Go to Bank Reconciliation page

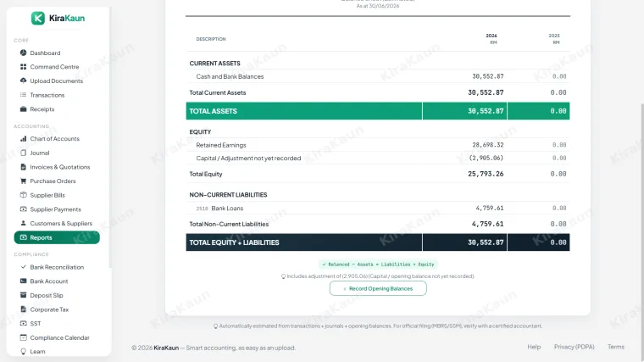[57, 267]
